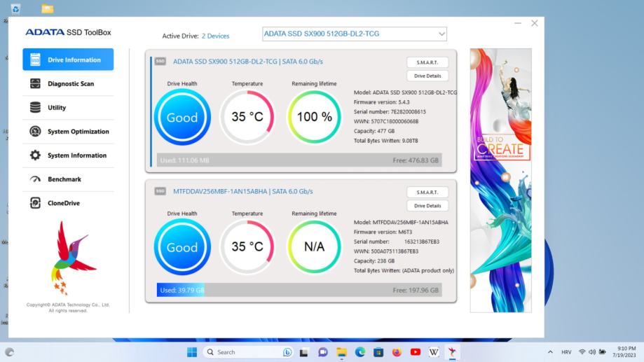
Task: Click the Build to Create advertisement banner
Action: [500, 181]
